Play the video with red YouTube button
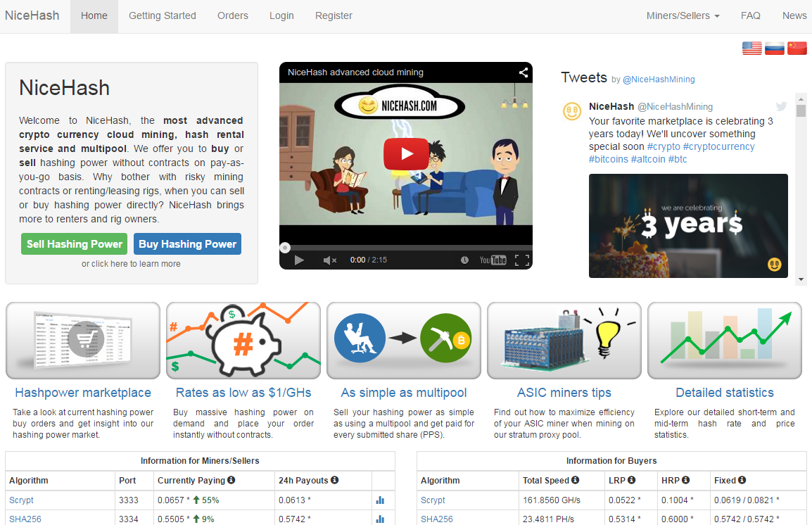The height and width of the screenshot is (525, 812). click(x=406, y=154)
